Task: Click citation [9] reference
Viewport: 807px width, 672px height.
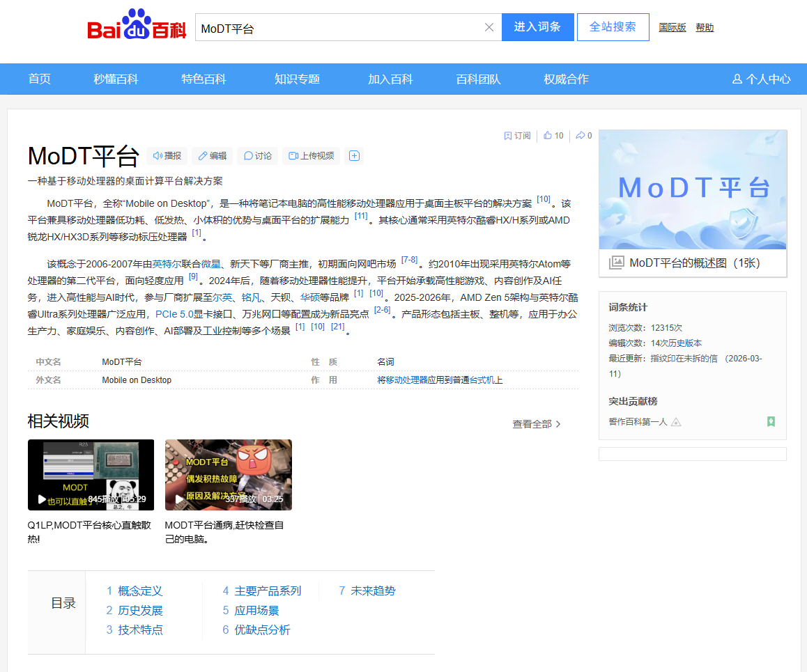Action: 193,277
